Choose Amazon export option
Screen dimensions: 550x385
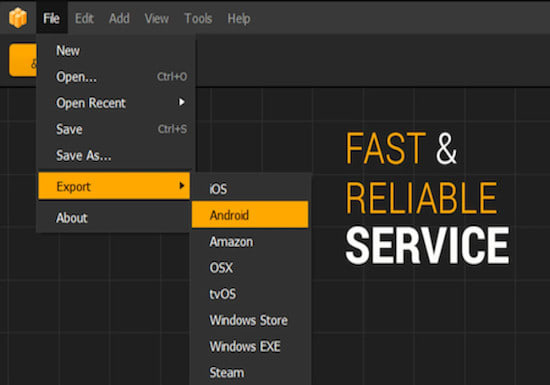pos(250,242)
